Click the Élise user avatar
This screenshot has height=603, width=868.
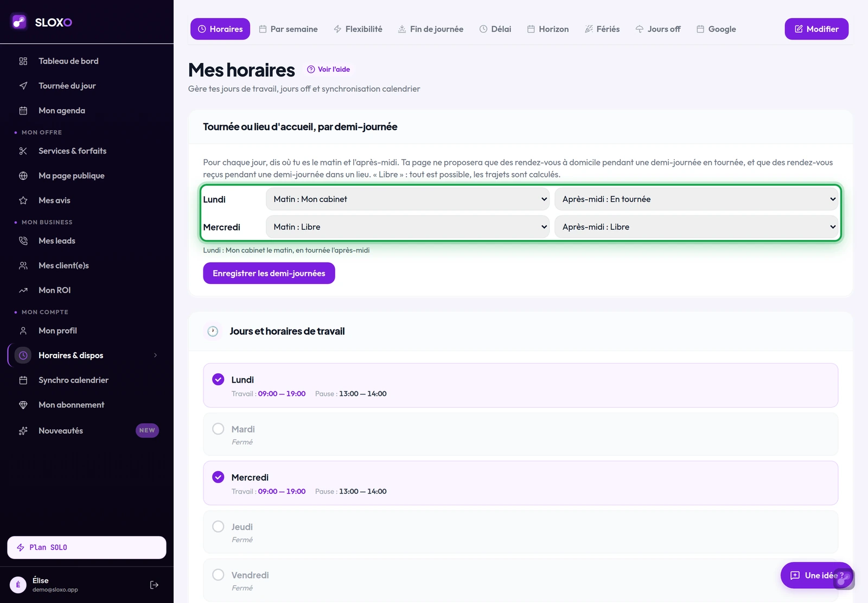coord(18,585)
